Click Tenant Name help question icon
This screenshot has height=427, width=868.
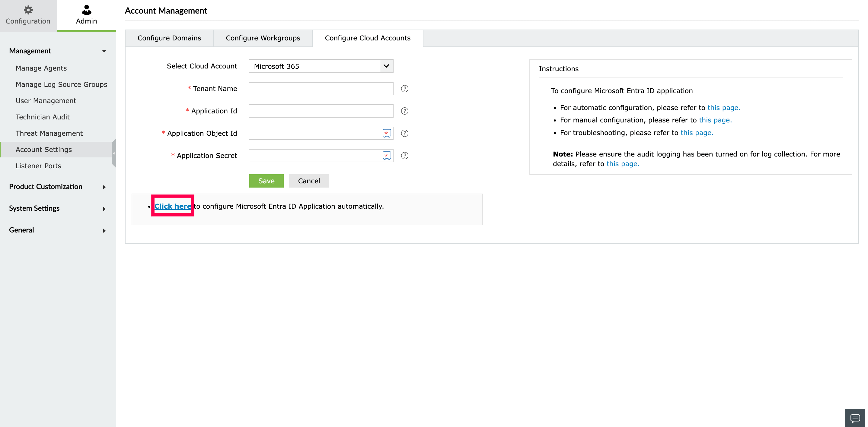point(404,89)
